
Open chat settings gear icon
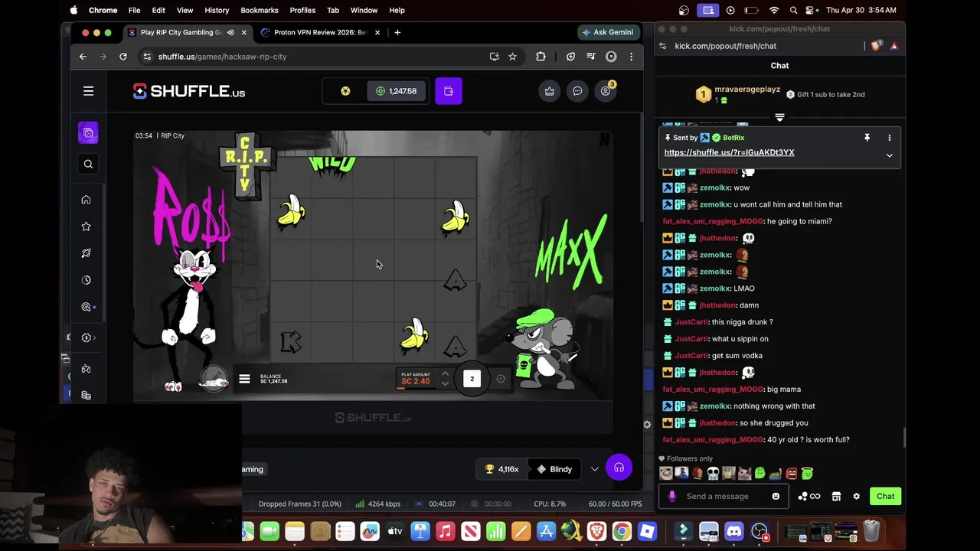(x=857, y=496)
